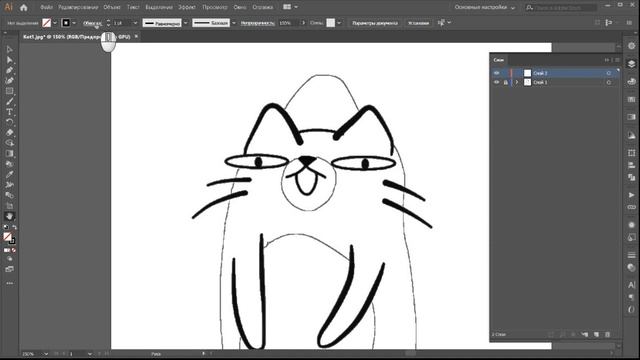Set the fill to None with the small toolbar box
Viewport: 640px width, 360px height.
tap(14, 250)
